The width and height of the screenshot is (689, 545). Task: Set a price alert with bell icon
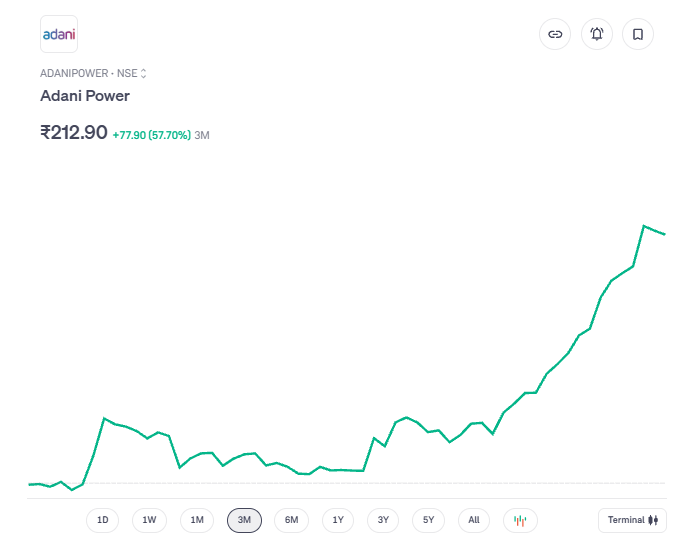[597, 34]
